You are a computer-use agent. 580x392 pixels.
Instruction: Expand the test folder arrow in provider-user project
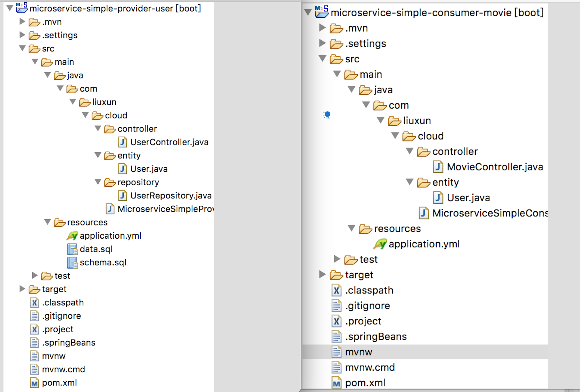click(35, 275)
